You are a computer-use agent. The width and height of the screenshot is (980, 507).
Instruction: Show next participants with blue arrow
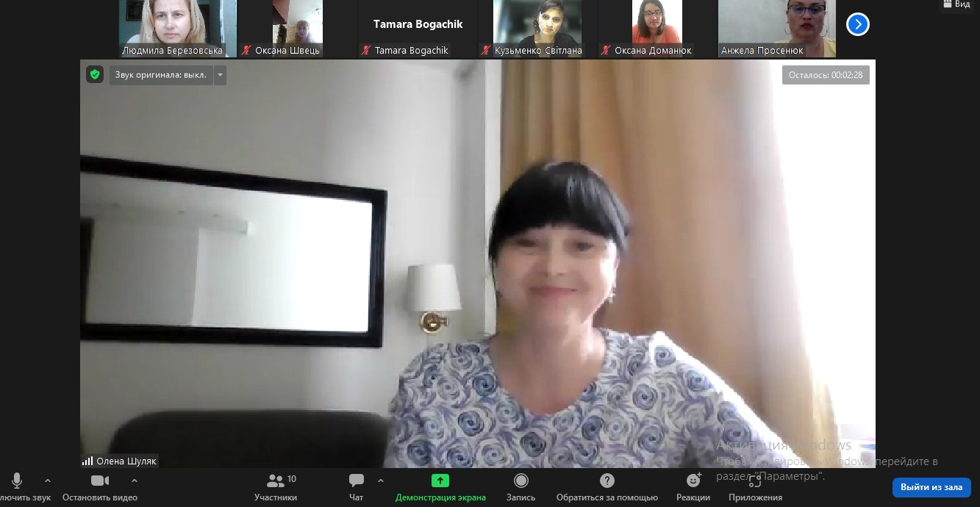point(858,24)
